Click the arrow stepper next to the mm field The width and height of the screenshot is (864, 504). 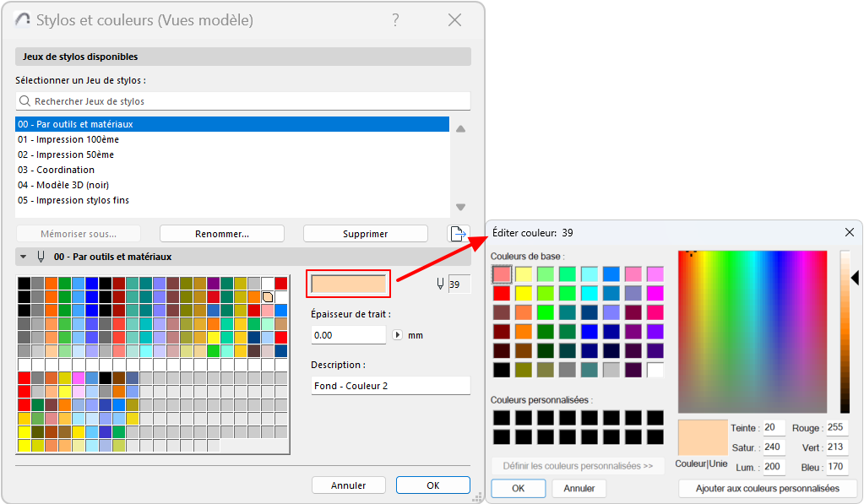[x=397, y=334]
